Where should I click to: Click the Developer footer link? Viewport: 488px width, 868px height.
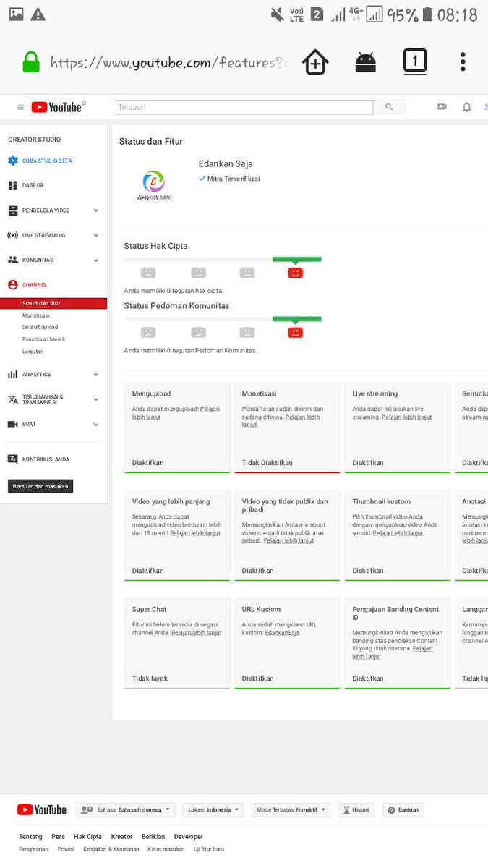point(189,837)
